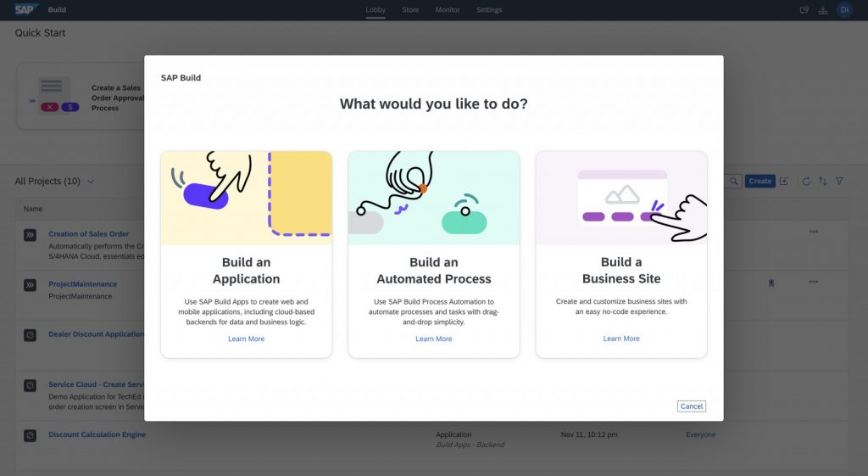Image resolution: width=868 pixels, height=476 pixels.
Task: Choose the Build an Automated Process illustration
Action: point(434,198)
